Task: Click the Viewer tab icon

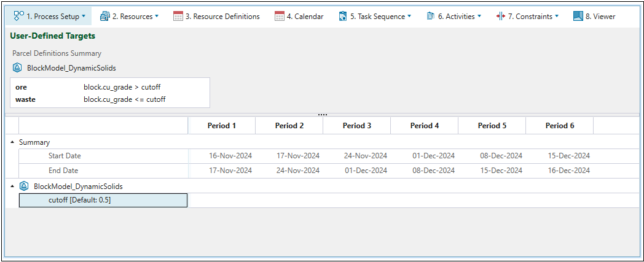Action: [578, 16]
